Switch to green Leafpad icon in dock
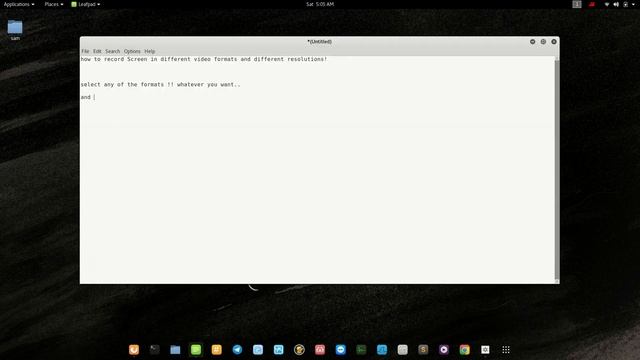Viewport: 640px width, 360px height. pos(196,349)
